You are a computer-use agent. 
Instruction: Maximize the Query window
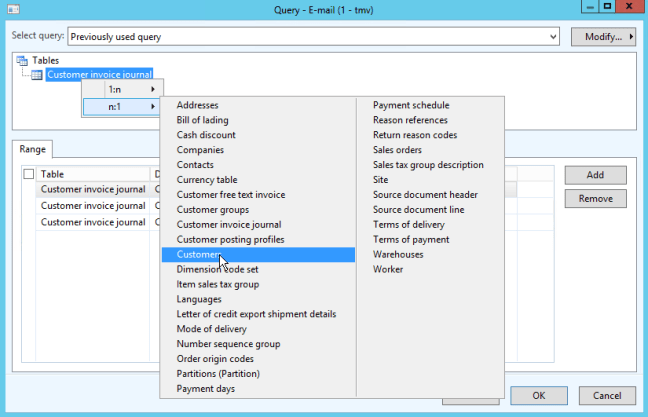click(x=607, y=7)
